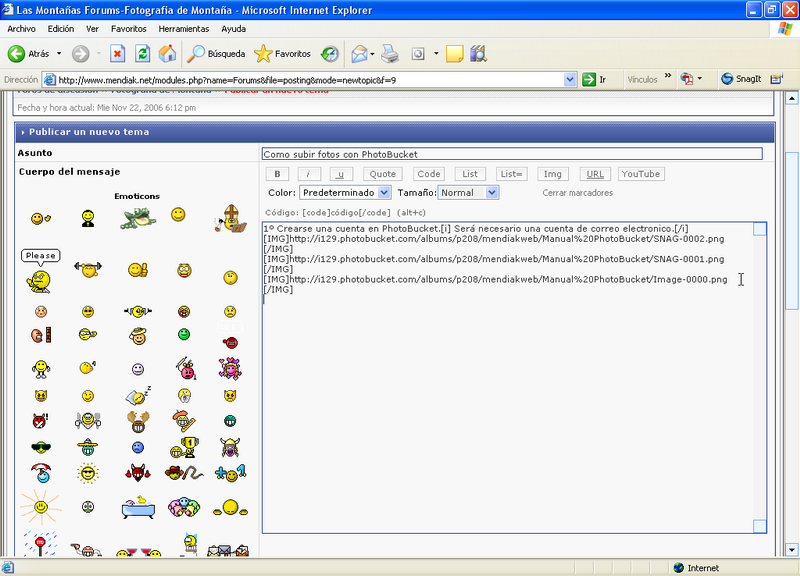Click the List button
800x576 pixels.
470,174
